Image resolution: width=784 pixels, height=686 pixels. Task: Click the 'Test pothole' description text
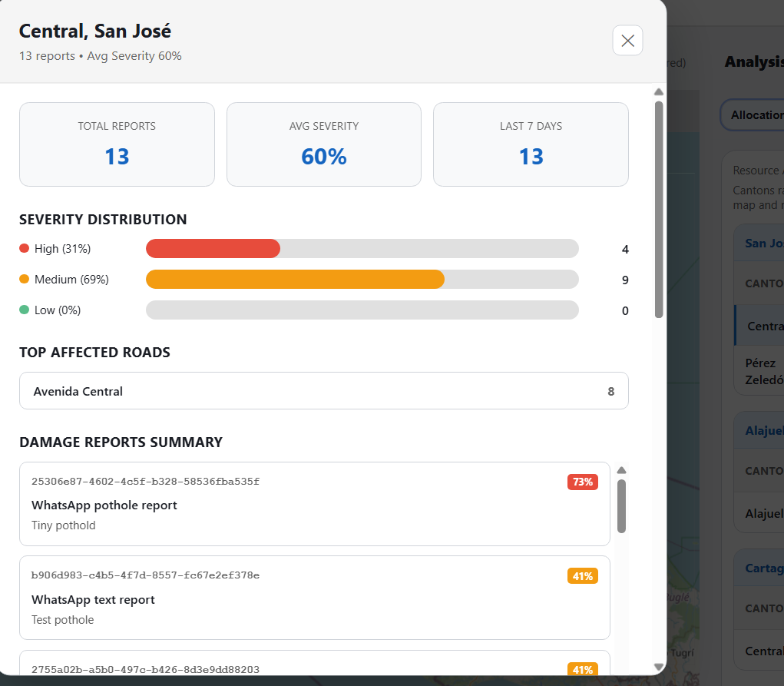62,620
